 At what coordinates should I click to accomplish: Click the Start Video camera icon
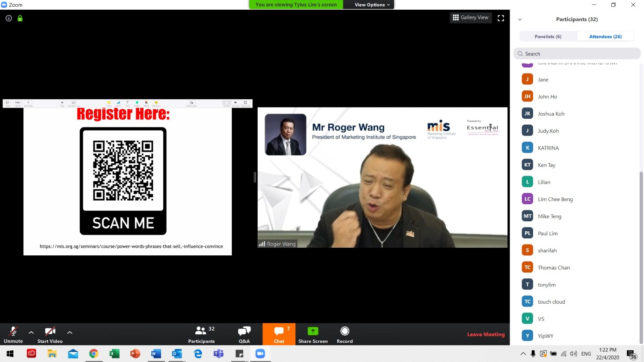(x=50, y=331)
